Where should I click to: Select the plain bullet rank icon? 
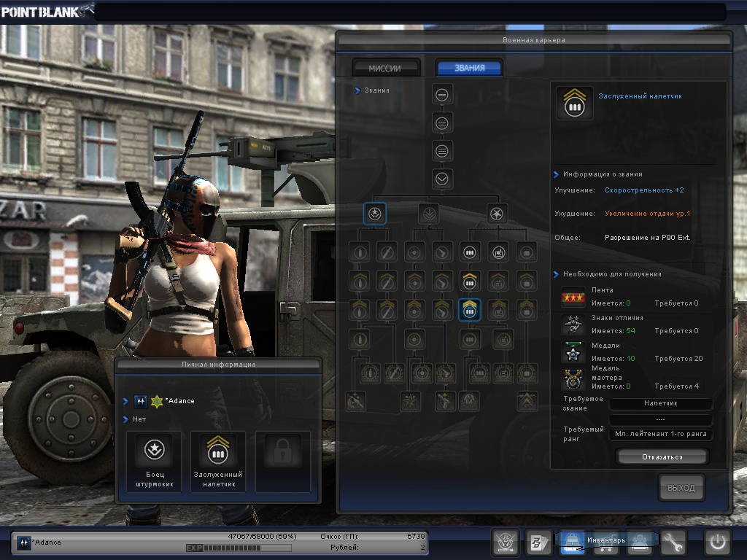360,252
